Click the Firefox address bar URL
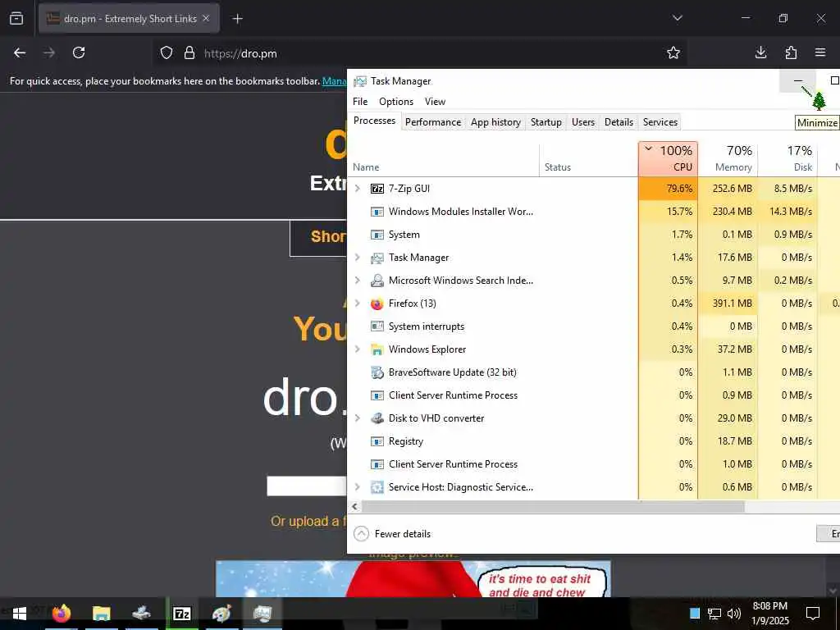Screen dimensions: 840x630 [x=240, y=53]
